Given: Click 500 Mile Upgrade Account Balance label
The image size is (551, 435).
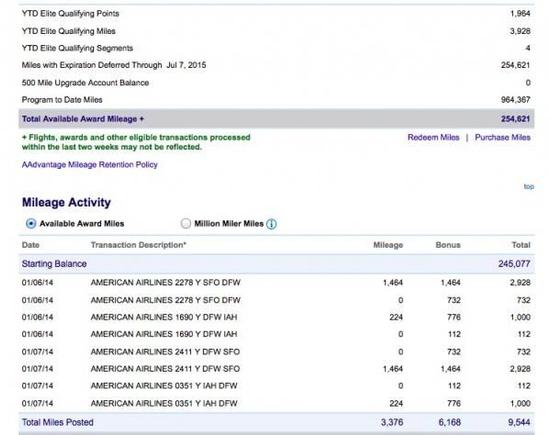Looking at the screenshot, I should pos(85,83).
